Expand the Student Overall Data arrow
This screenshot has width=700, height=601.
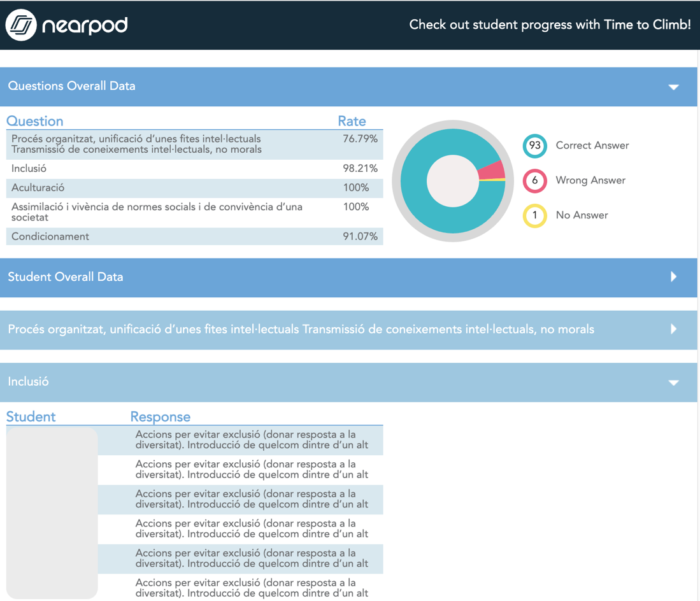(673, 277)
